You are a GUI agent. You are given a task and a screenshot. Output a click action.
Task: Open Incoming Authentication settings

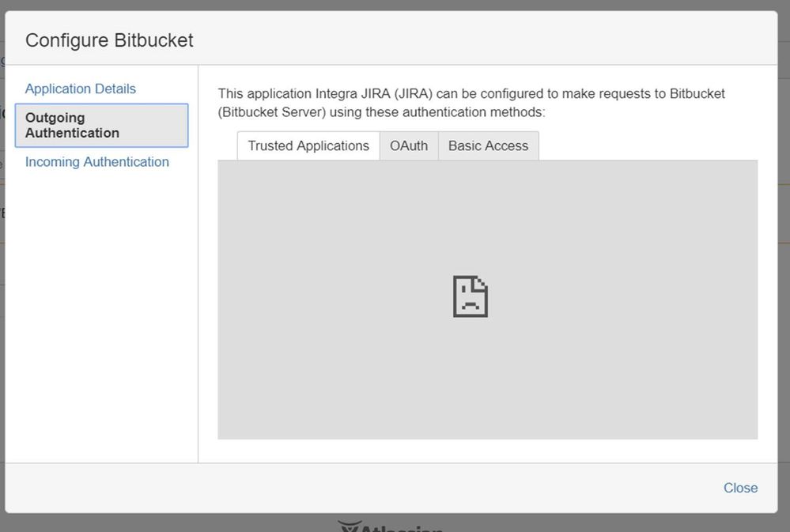pos(97,162)
